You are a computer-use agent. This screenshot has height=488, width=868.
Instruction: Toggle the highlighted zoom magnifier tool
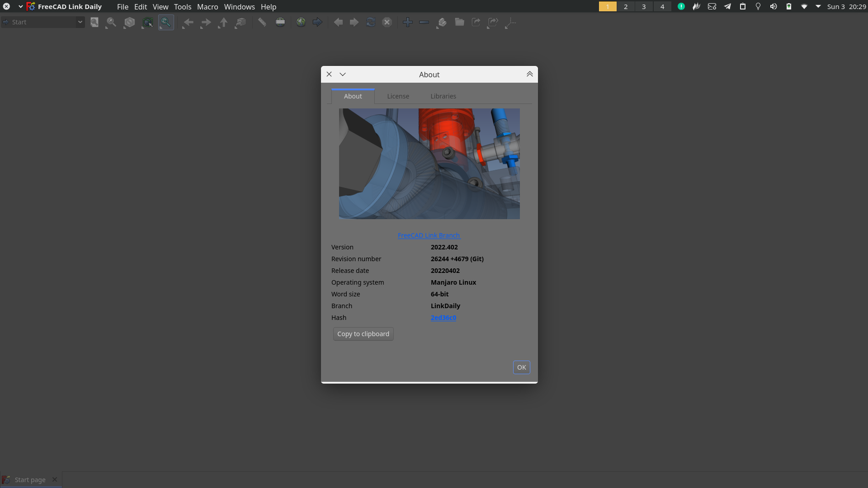(166, 22)
